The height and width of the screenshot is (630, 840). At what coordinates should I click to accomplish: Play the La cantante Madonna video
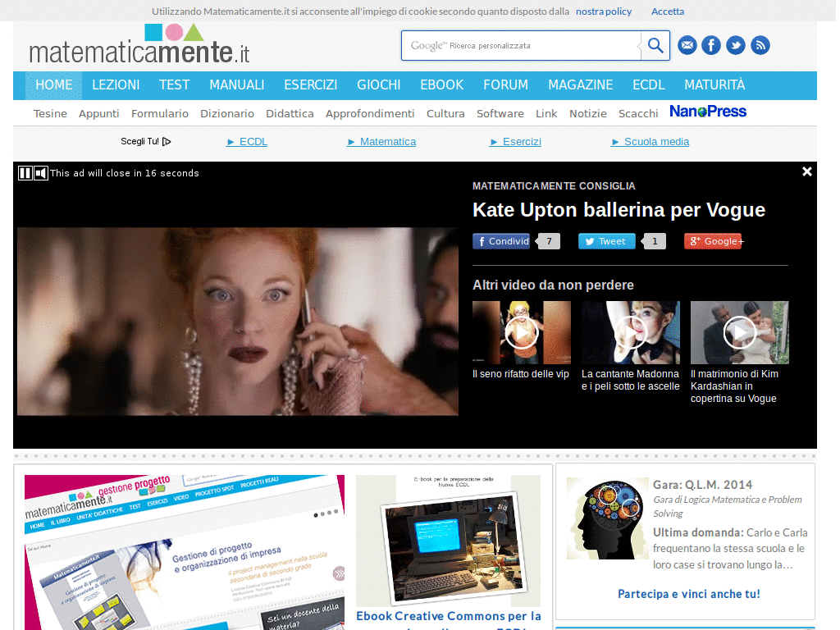tap(631, 333)
